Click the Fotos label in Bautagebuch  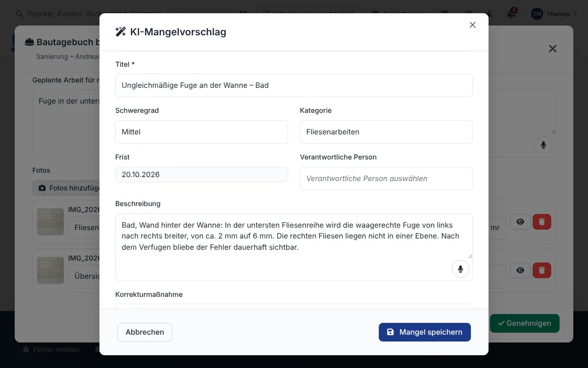pos(41,170)
